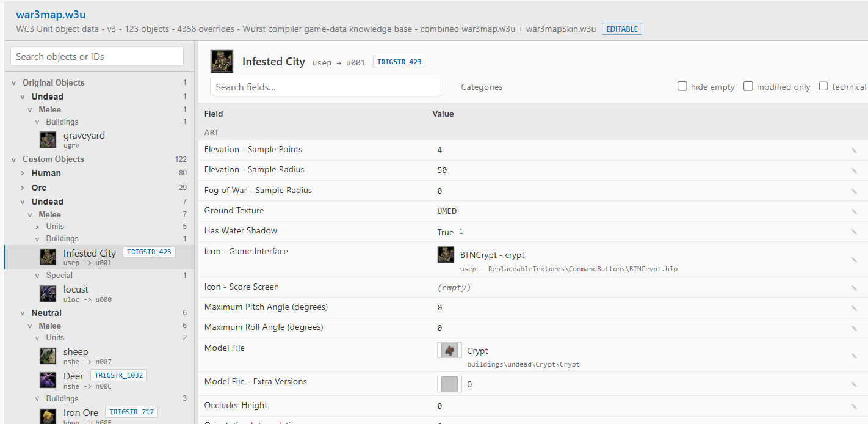868x424 pixels.
Task: Click the EDITABLE badge
Action: 621,29
